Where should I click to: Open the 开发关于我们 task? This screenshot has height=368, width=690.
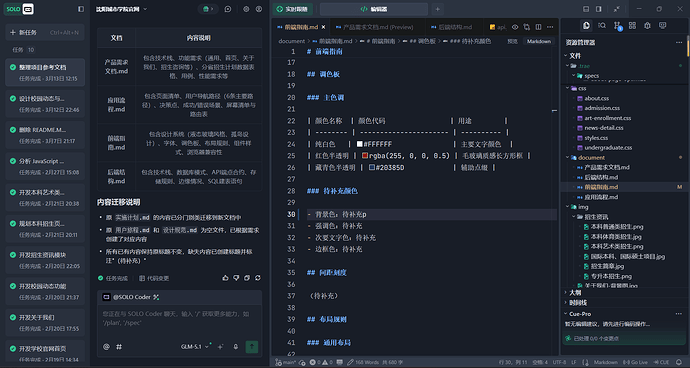click(45, 322)
